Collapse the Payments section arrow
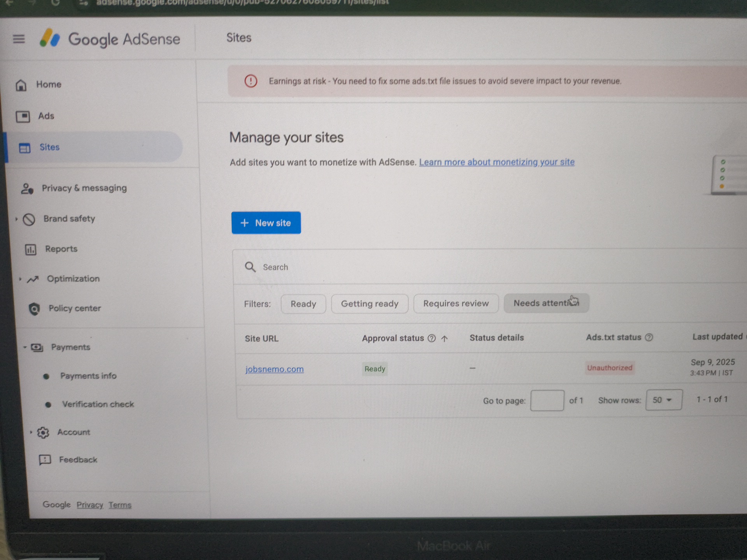Viewport: 747px width, 560px height. click(x=25, y=347)
